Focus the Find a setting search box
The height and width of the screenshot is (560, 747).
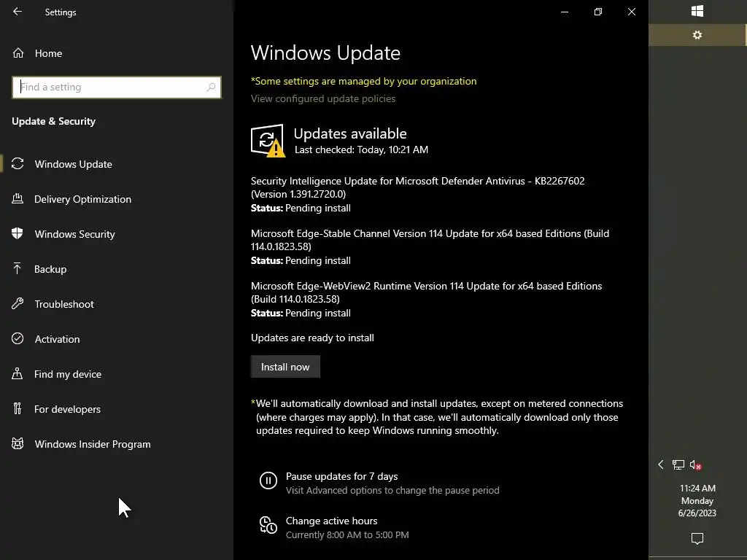click(117, 87)
